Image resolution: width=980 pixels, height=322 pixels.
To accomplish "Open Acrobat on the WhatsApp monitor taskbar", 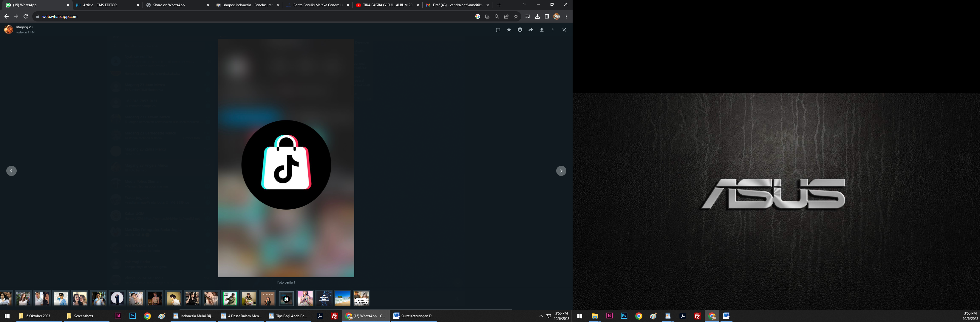I will [x=320, y=316].
